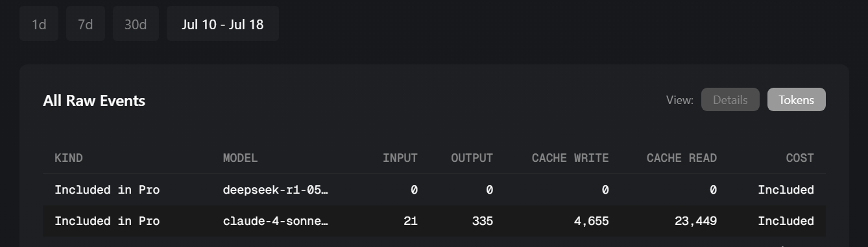Click Included in Pro for deepseek row

pyautogui.click(x=107, y=190)
